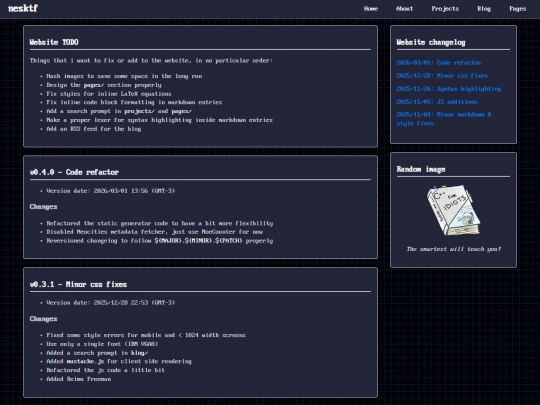Viewport: 540px width, 405px height.
Task: Click the v0.3.1 - Minor css fixes heading
Action: pyautogui.click(x=78, y=284)
